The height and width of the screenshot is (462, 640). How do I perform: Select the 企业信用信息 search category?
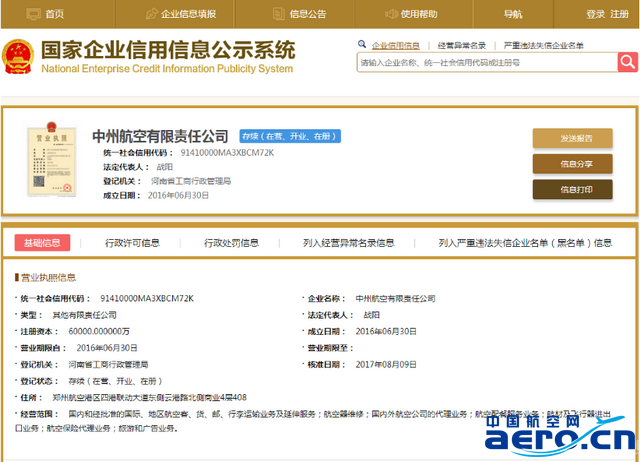pos(396,45)
